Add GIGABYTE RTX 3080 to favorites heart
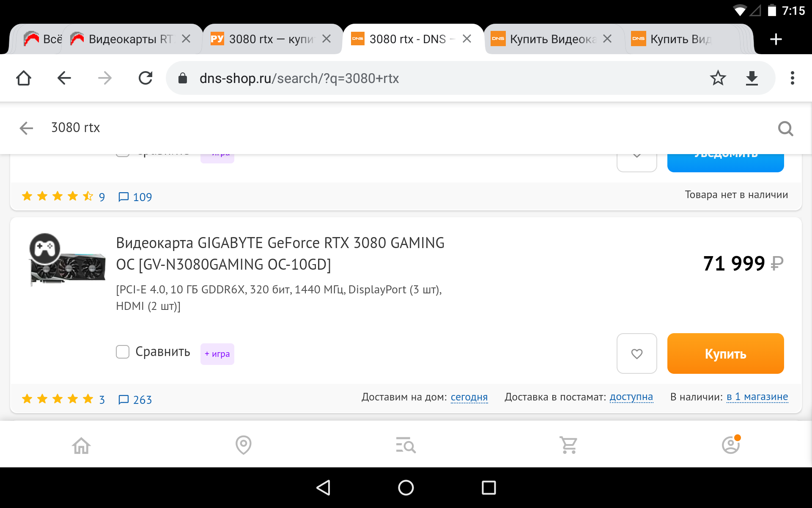The image size is (812, 508). pyautogui.click(x=636, y=353)
